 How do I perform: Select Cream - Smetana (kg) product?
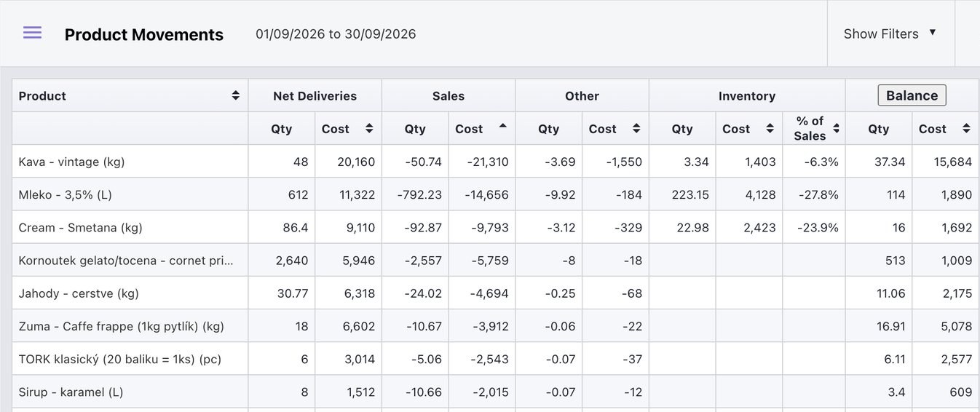[81, 227]
